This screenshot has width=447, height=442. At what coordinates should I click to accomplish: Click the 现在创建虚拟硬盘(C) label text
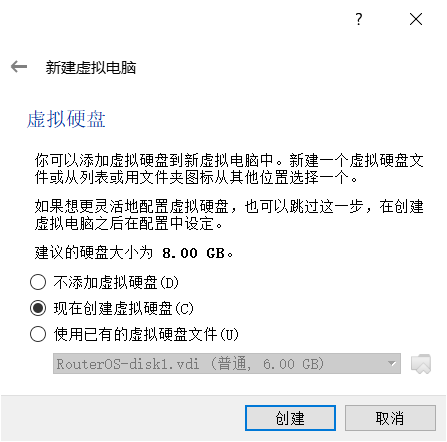123,308
